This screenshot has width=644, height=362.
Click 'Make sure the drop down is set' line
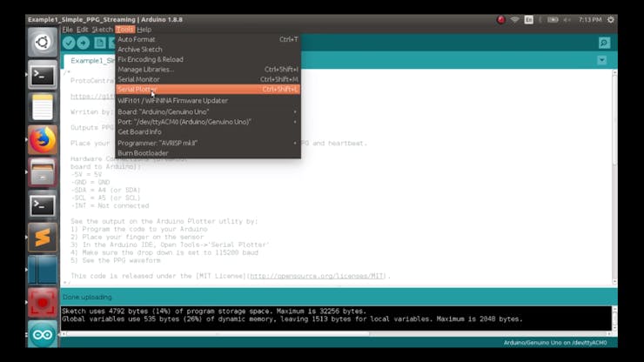point(164,252)
